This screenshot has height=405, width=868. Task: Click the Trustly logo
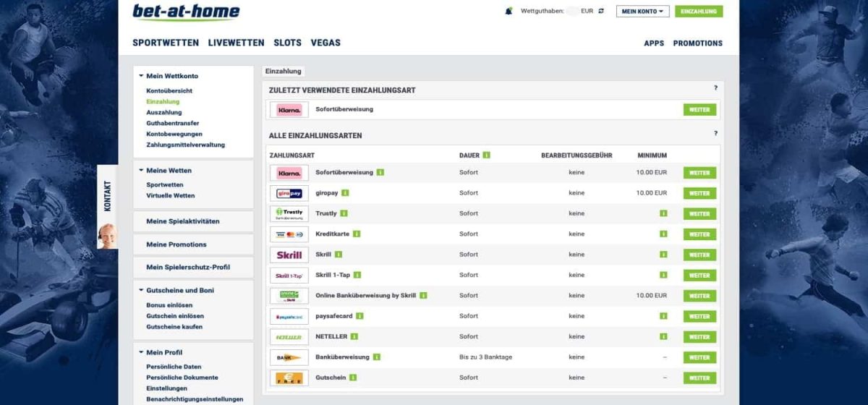(289, 213)
